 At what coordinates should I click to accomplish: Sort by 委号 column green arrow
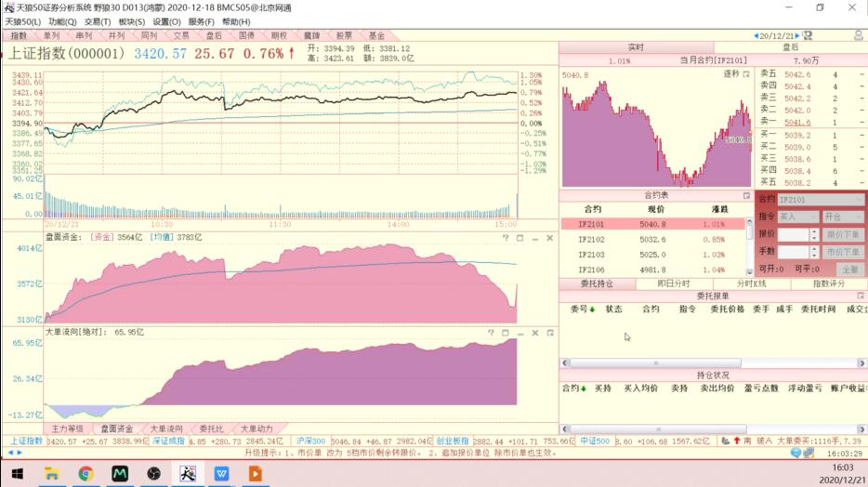click(x=592, y=309)
